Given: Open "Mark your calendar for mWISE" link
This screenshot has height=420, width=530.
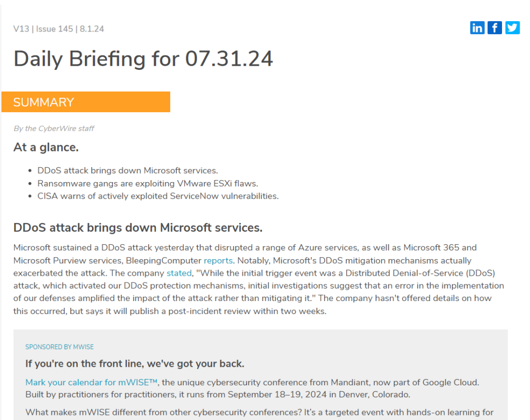Looking at the screenshot, I should (x=92, y=382).
